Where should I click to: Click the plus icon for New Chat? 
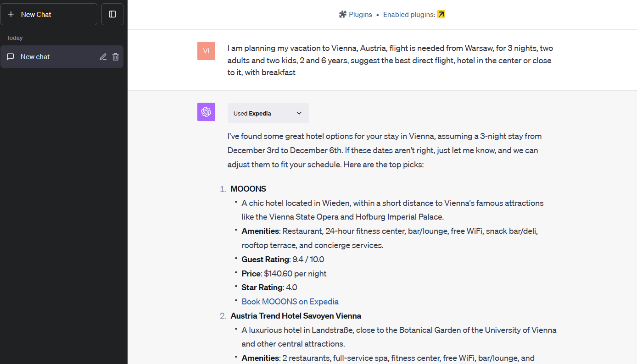(11, 15)
